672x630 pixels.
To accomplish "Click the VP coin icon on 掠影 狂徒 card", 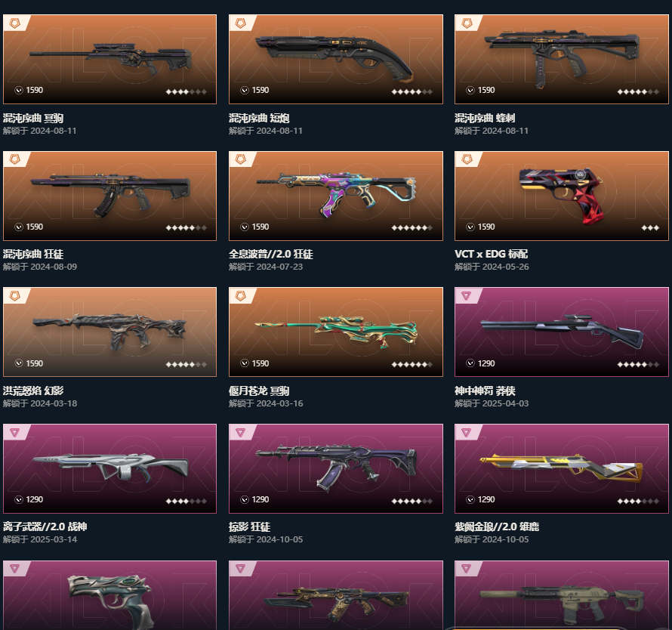I will 245,499.
